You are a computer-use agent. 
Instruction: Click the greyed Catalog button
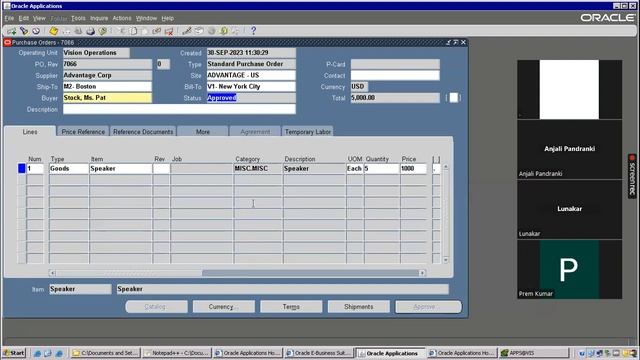click(x=156, y=307)
